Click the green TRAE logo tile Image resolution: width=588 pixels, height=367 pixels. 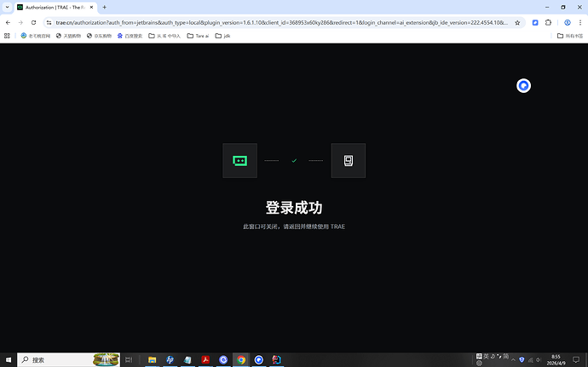(x=239, y=160)
